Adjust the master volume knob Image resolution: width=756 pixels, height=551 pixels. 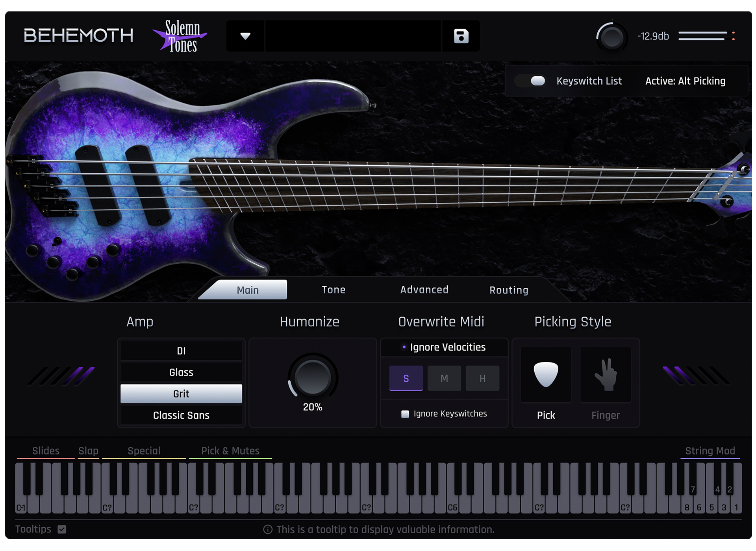point(611,37)
